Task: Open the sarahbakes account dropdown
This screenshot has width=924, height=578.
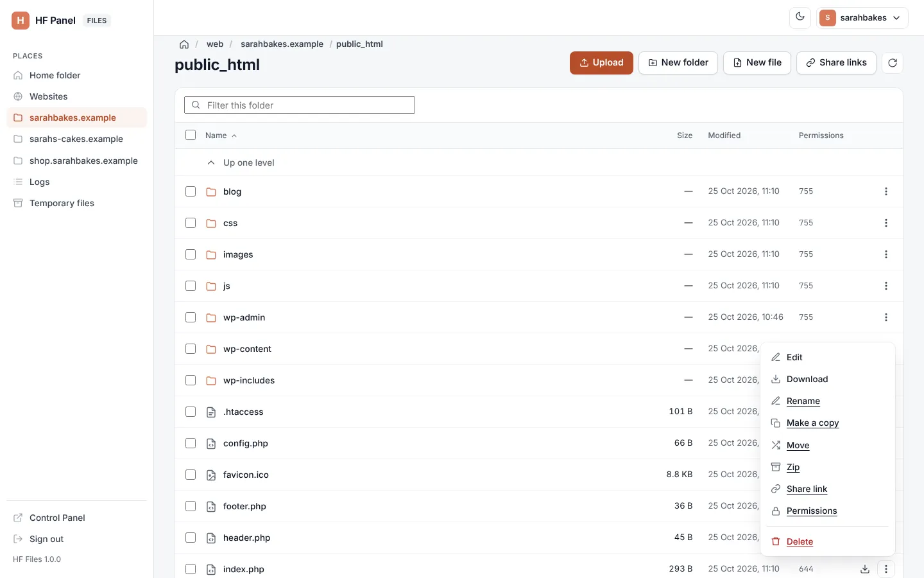Action: pyautogui.click(x=862, y=18)
